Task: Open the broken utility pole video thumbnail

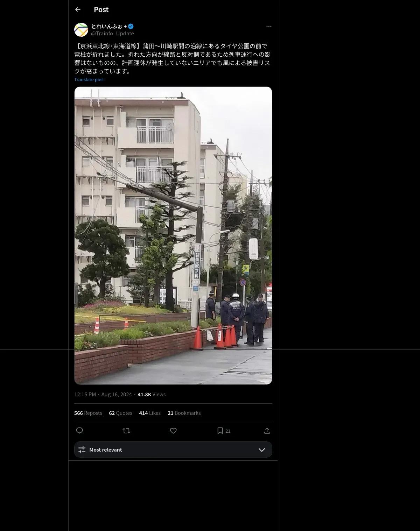Action: point(173,235)
